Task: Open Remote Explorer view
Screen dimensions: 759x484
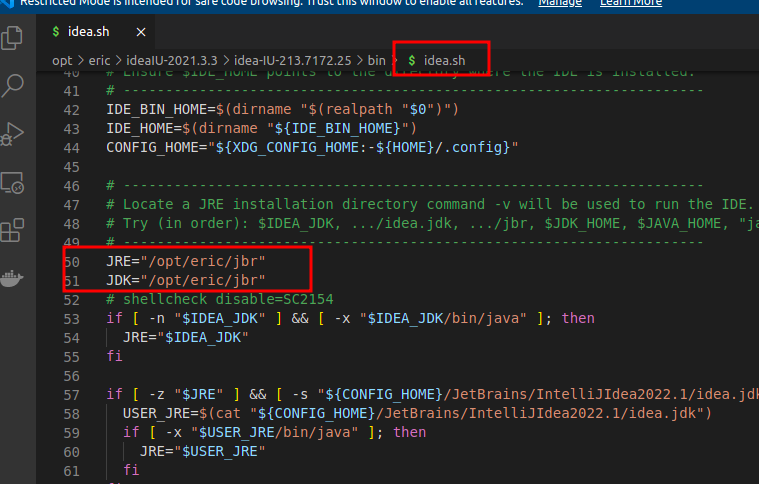Action: tap(12, 182)
